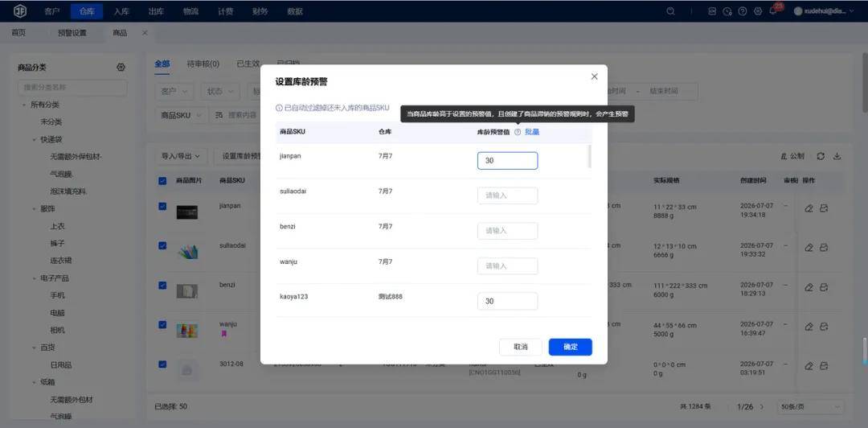This screenshot has height=428, width=868.
Task: Click edit icon in the benzi row
Action: tap(809, 287)
